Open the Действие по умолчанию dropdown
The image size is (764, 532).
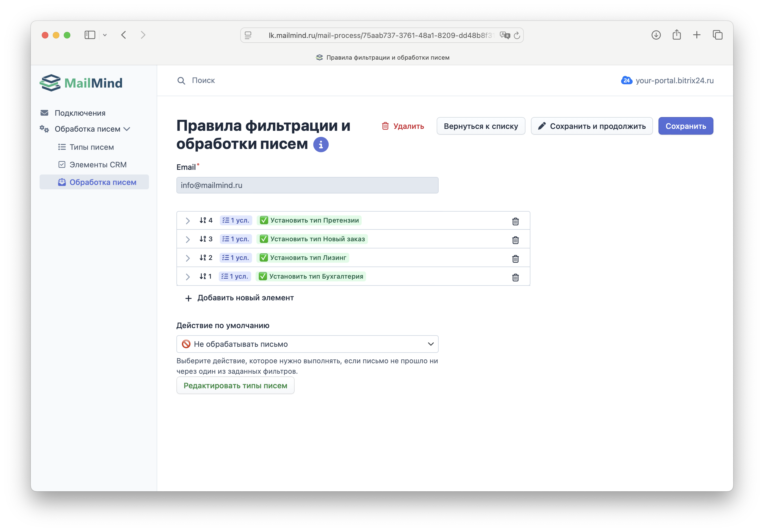pyautogui.click(x=307, y=344)
